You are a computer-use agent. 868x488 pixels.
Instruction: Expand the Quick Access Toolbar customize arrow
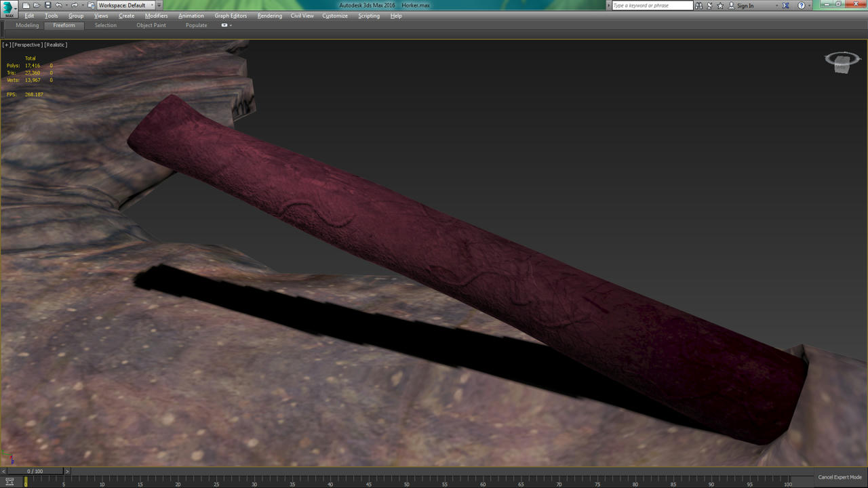pyautogui.click(x=159, y=5)
